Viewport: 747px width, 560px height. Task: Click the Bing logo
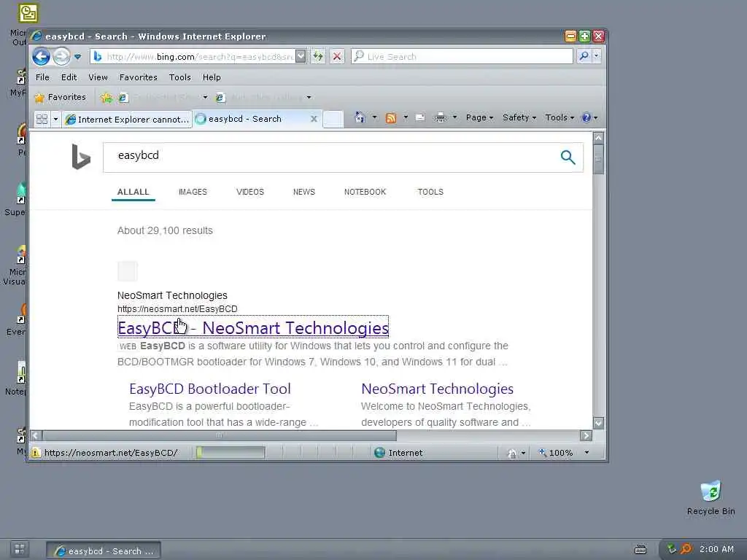tap(80, 157)
